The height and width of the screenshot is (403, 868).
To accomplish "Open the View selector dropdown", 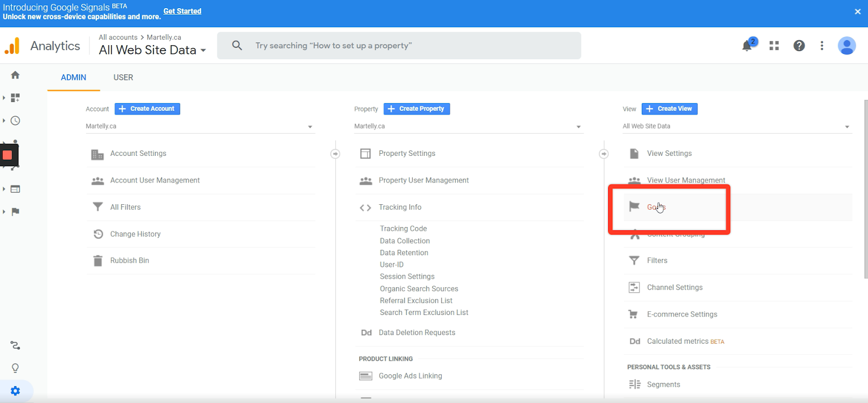I will click(737, 127).
